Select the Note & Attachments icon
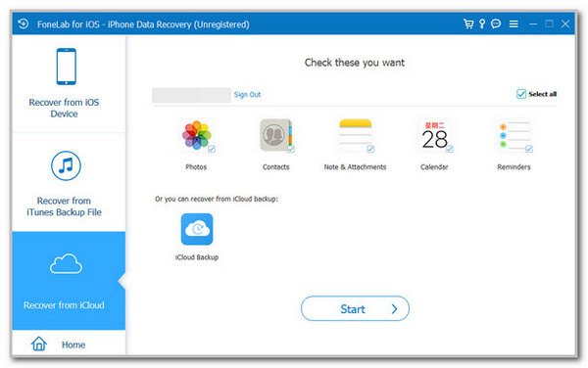The image size is (588, 368). coord(355,135)
